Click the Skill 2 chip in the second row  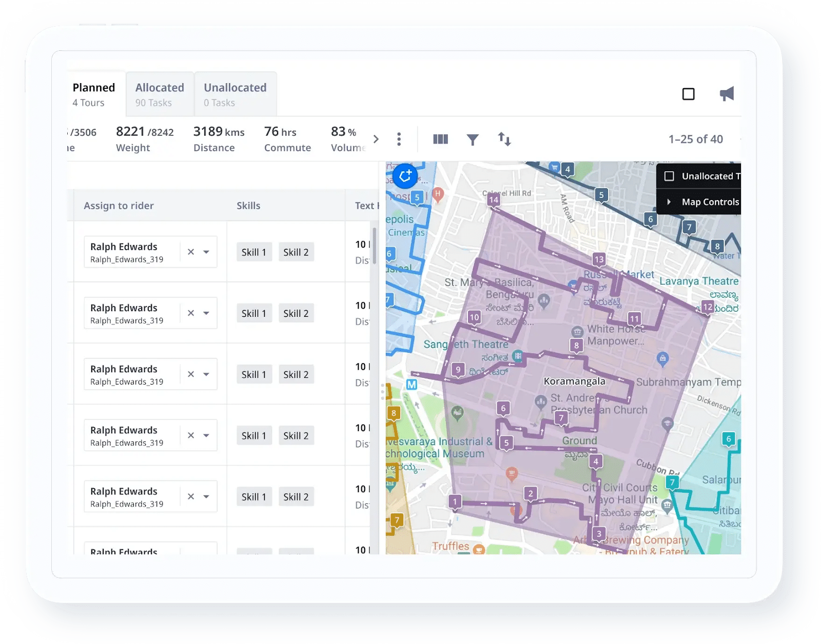[296, 313]
